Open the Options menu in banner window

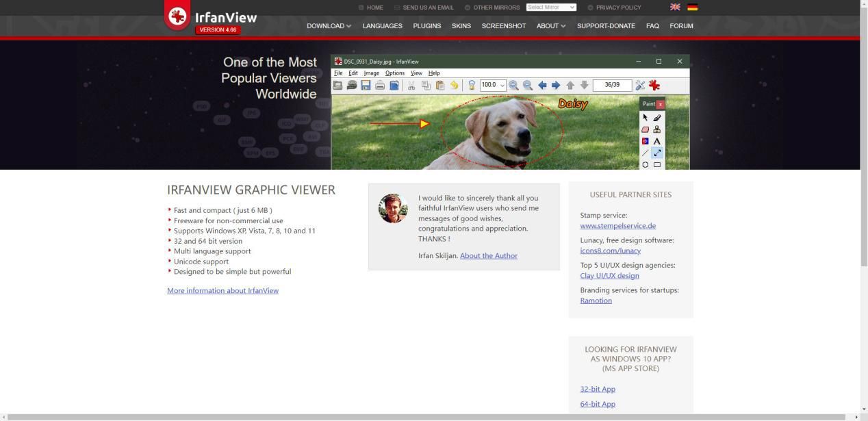395,73
